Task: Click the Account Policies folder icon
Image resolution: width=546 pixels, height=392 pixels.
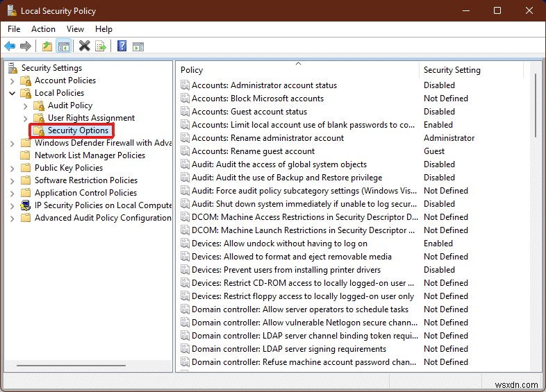Action: pyautogui.click(x=26, y=80)
